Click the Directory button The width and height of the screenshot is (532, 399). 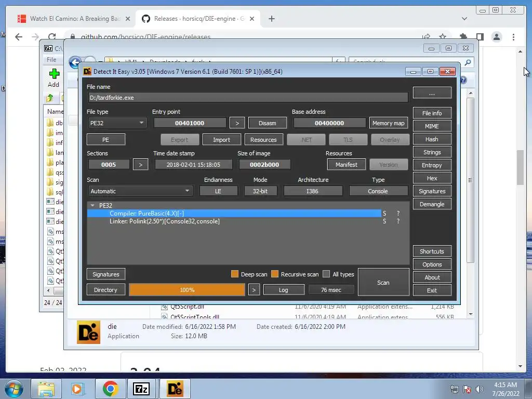[106, 290]
